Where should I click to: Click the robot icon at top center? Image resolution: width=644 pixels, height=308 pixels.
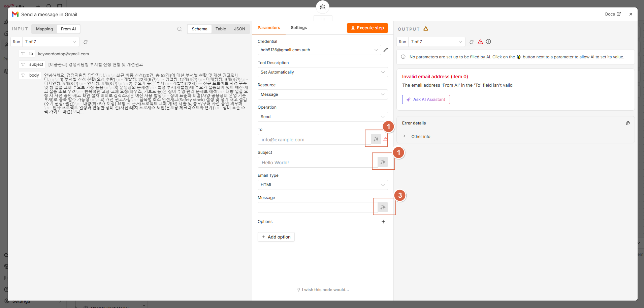[323, 7]
